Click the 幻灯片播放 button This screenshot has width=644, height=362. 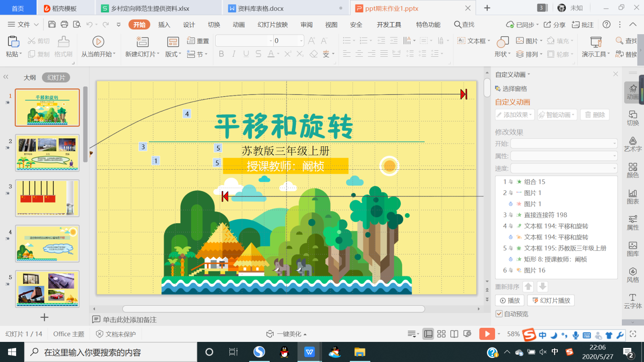(x=551, y=300)
